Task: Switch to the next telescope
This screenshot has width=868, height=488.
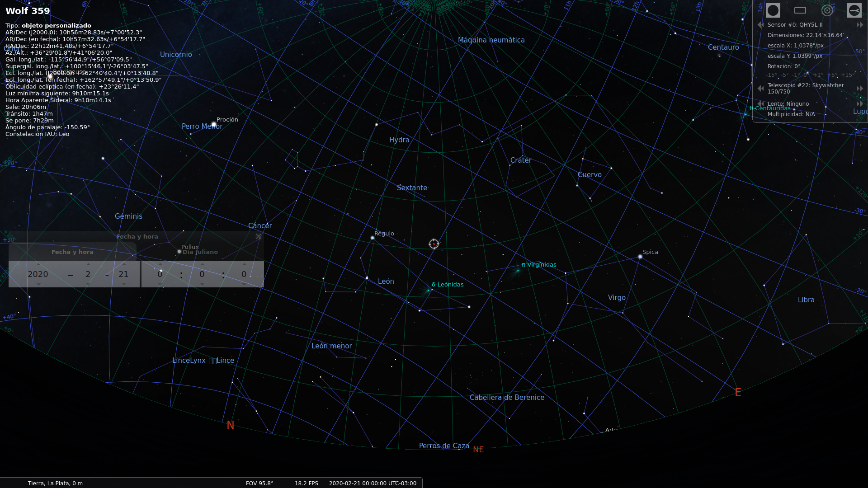Action: [x=860, y=89]
